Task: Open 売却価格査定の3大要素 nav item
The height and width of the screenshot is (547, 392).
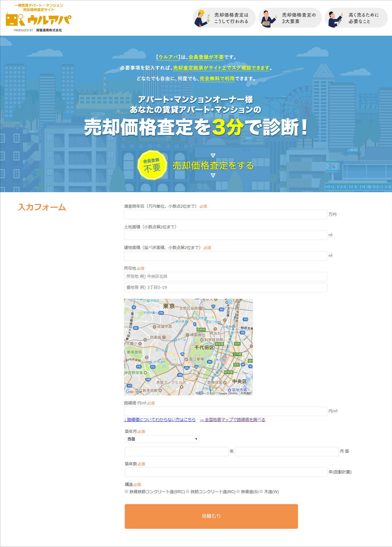Action: 290,18
